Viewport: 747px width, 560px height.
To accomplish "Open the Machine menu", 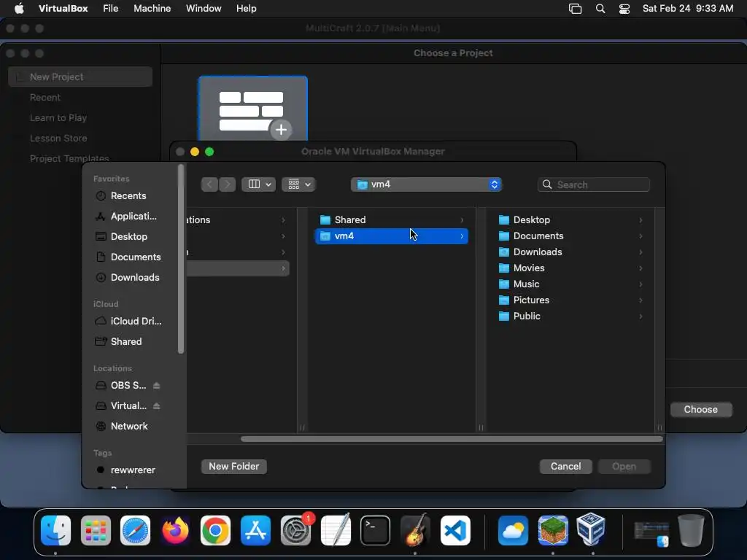I will point(152,9).
